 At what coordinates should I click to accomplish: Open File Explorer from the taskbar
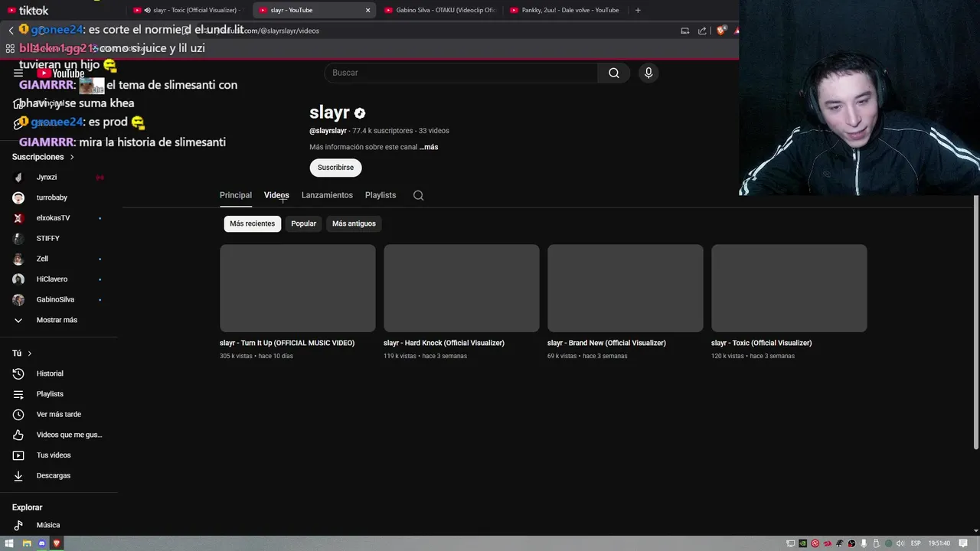point(26,543)
